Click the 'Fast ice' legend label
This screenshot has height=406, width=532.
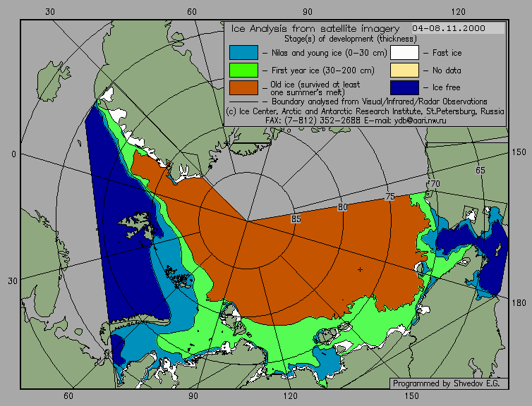[x=447, y=53]
